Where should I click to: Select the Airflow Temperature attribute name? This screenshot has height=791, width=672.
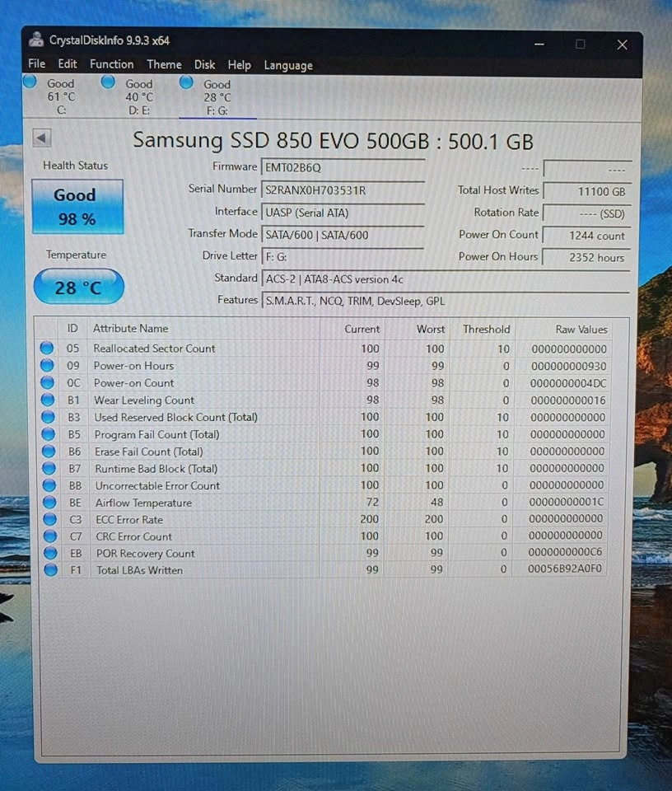pos(143,503)
